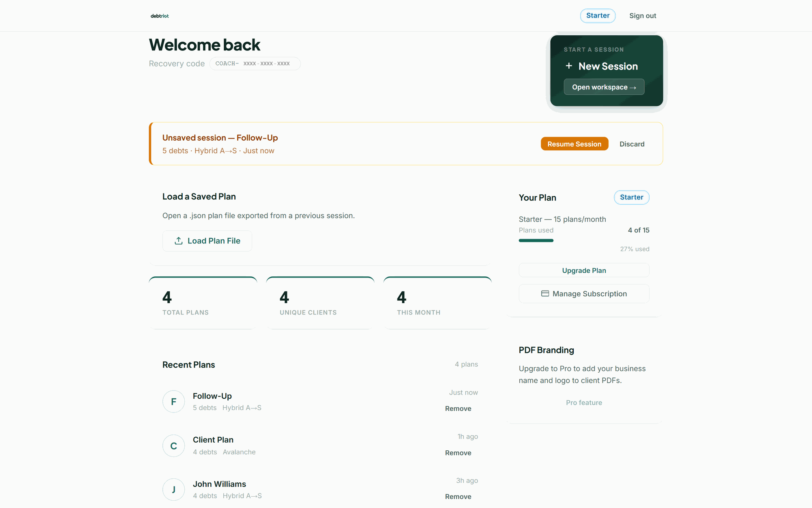This screenshot has height=508, width=812.
Task: Open the Follow-Up plan via its F avatar
Action: tap(174, 401)
